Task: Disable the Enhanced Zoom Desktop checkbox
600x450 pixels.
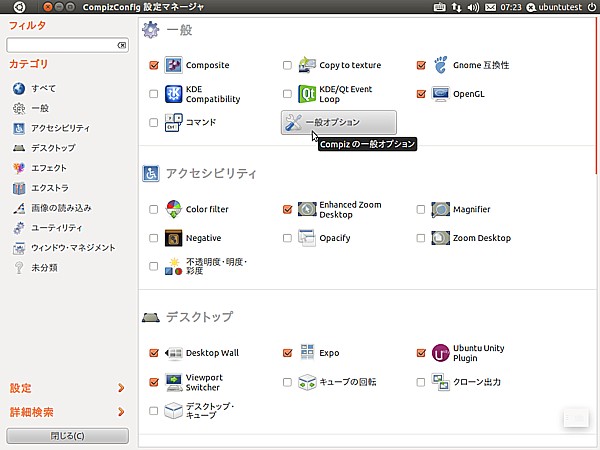Action: [x=287, y=209]
